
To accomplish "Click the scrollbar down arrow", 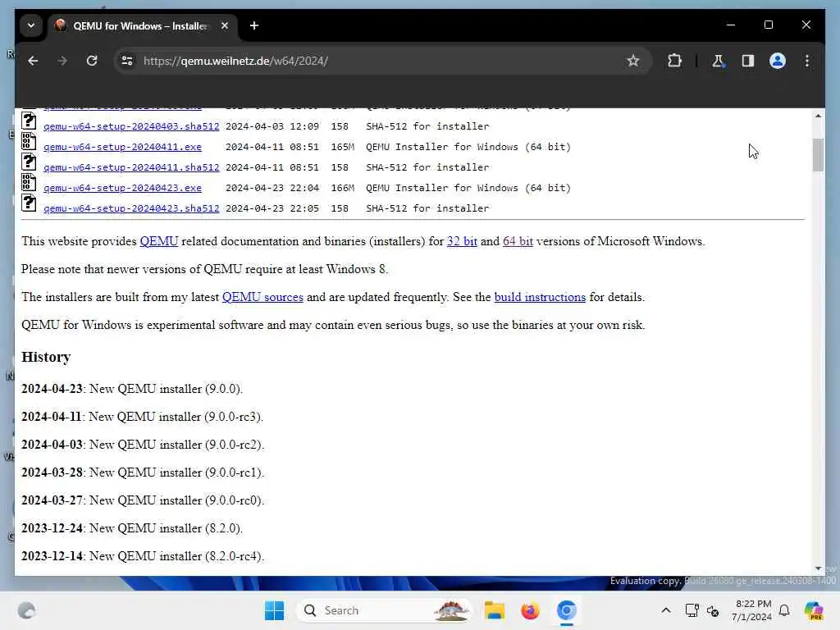I will (818, 568).
